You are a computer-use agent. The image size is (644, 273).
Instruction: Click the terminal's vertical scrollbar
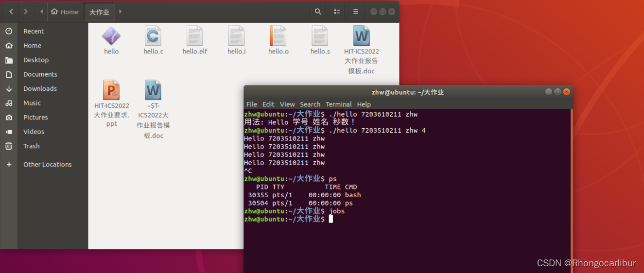(x=572, y=191)
